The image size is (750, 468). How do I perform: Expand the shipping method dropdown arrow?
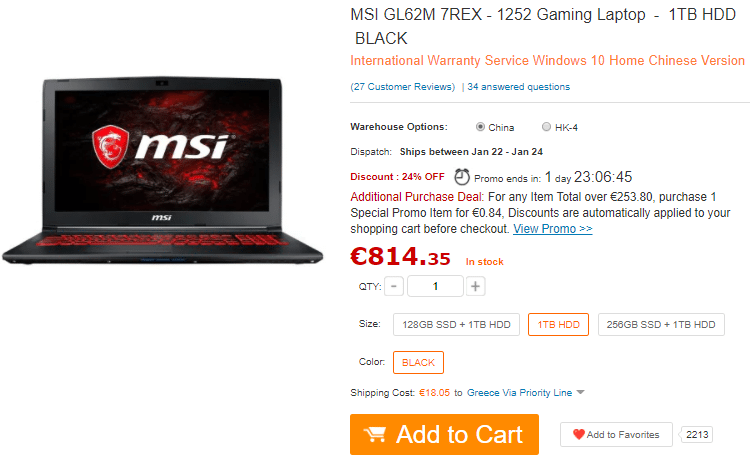click(x=580, y=392)
